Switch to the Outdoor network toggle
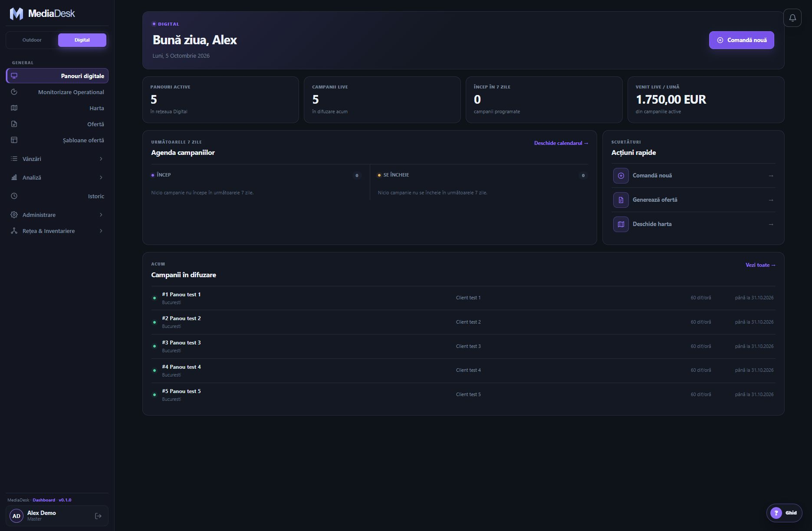This screenshot has height=531, width=812. [x=32, y=40]
